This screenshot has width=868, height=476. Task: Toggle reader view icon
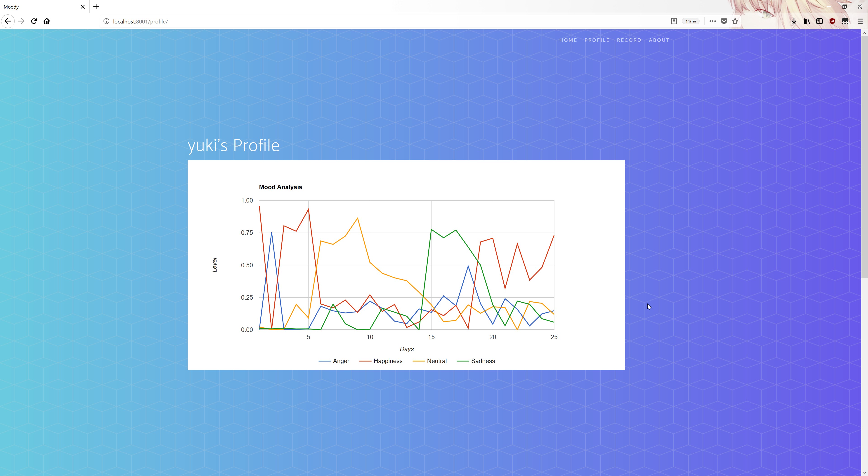point(674,21)
